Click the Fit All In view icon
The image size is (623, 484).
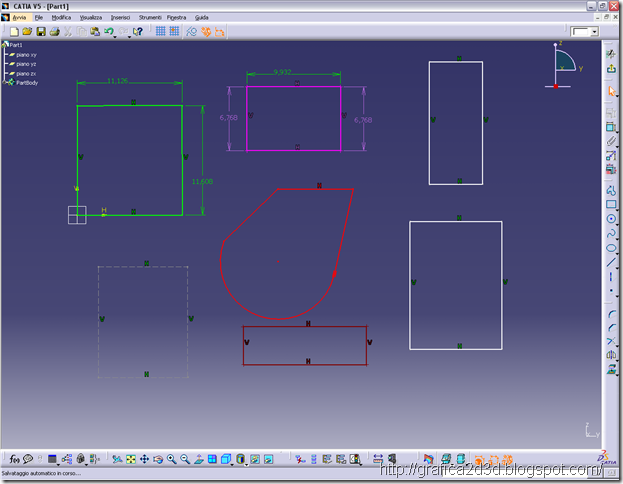[x=131, y=459]
